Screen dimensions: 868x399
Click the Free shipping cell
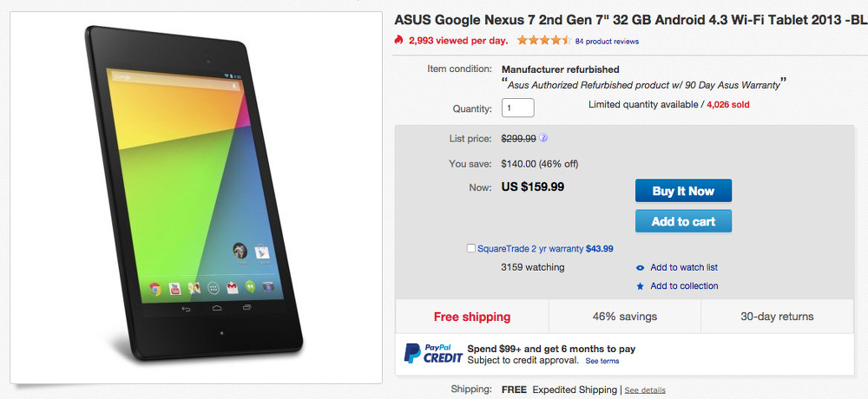pos(472,317)
